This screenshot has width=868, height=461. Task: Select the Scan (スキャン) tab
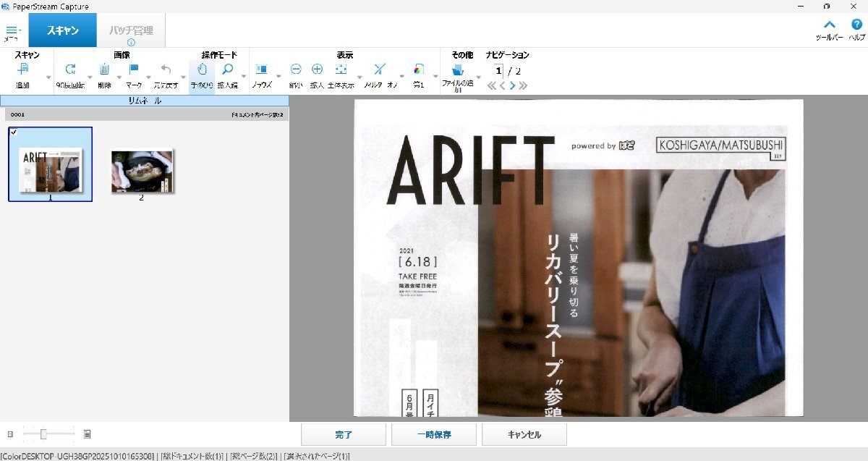[63, 31]
